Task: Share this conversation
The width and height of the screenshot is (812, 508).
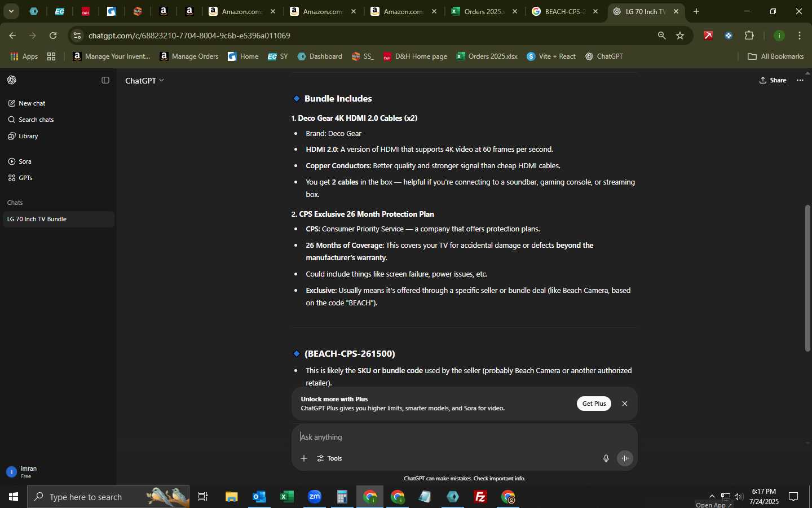Action: pyautogui.click(x=773, y=80)
